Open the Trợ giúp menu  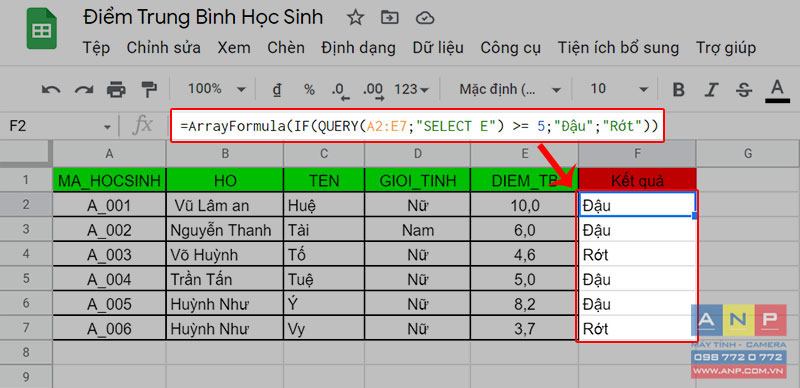point(726,48)
